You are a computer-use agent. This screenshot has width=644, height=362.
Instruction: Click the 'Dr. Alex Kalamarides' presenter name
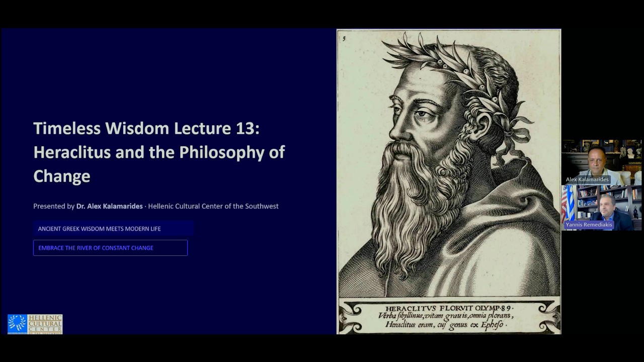pos(110,206)
